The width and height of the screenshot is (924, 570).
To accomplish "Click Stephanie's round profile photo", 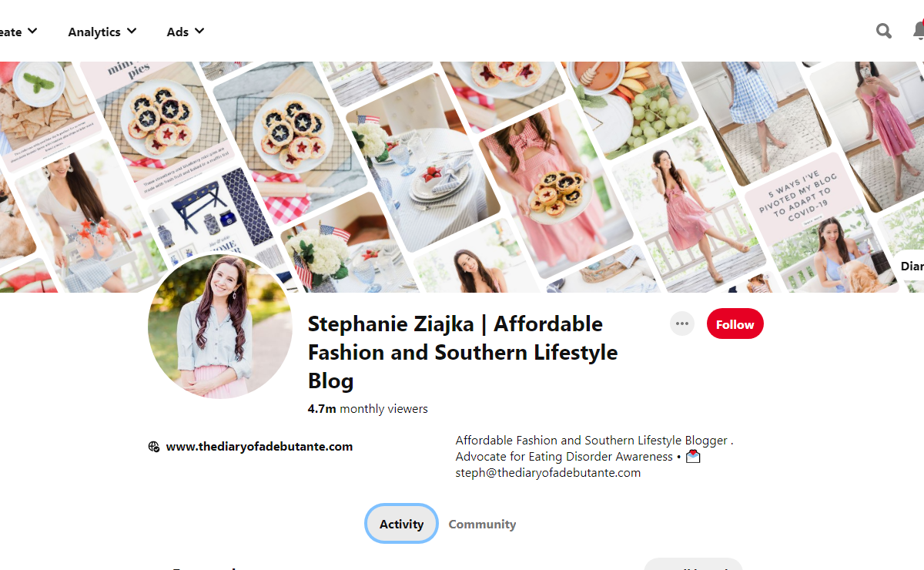I will coord(220,327).
